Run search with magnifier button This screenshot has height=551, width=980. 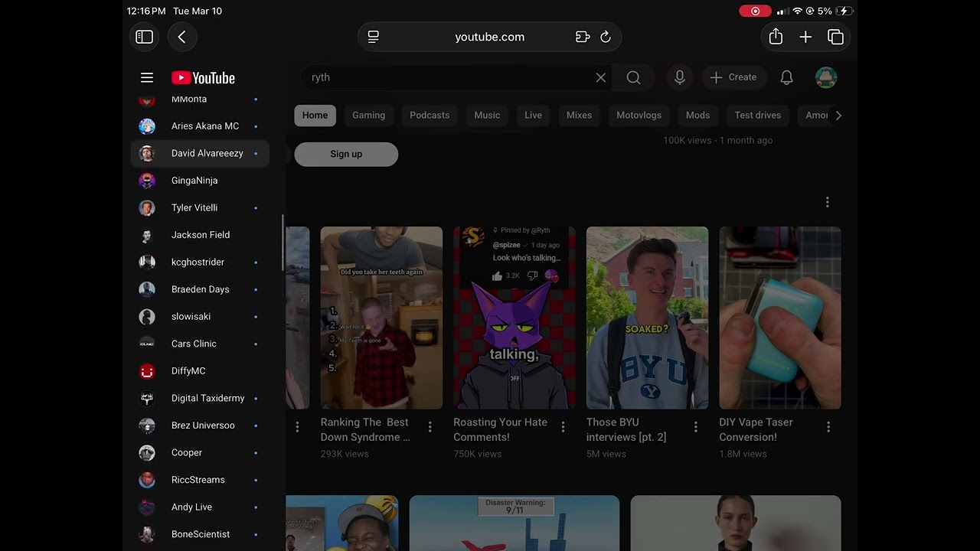(633, 77)
